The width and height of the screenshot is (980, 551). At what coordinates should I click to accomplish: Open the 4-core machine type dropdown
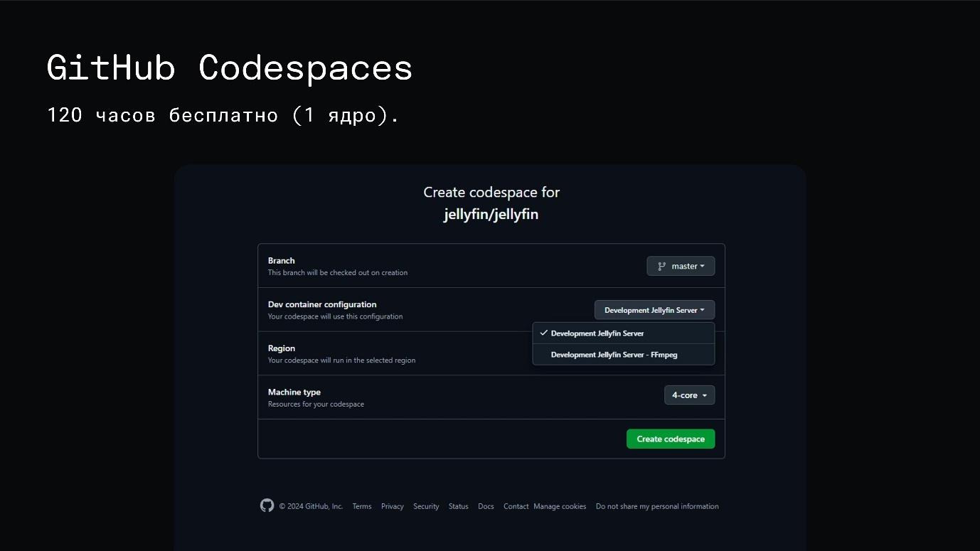point(689,395)
